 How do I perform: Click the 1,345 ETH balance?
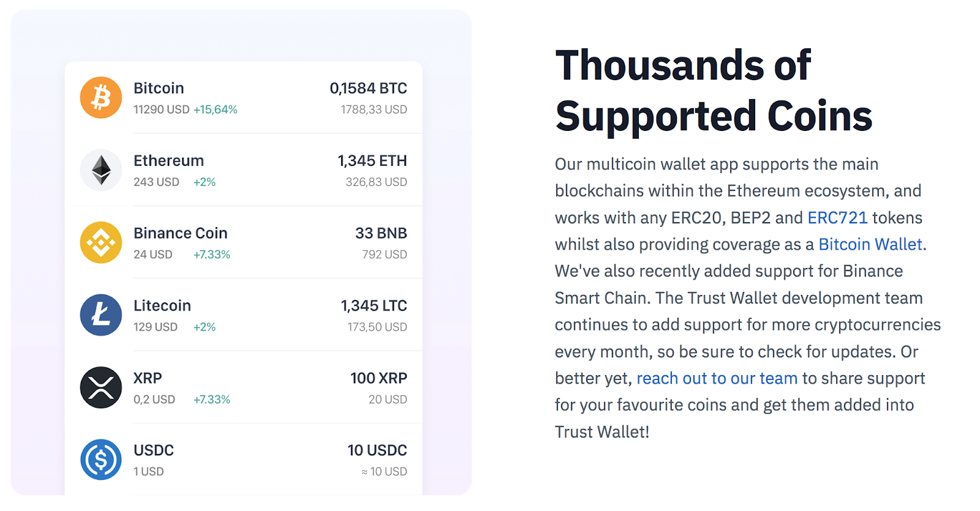[x=372, y=161]
